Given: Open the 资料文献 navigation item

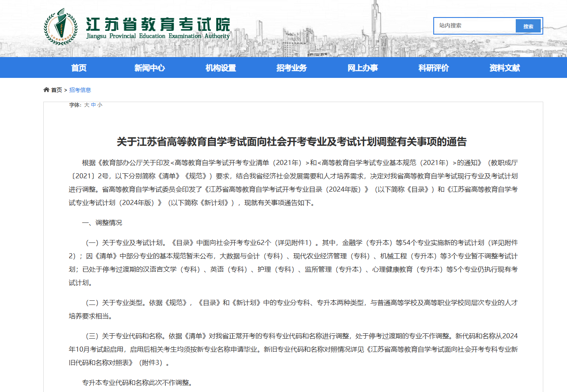Looking at the screenshot, I should tap(505, 68).
